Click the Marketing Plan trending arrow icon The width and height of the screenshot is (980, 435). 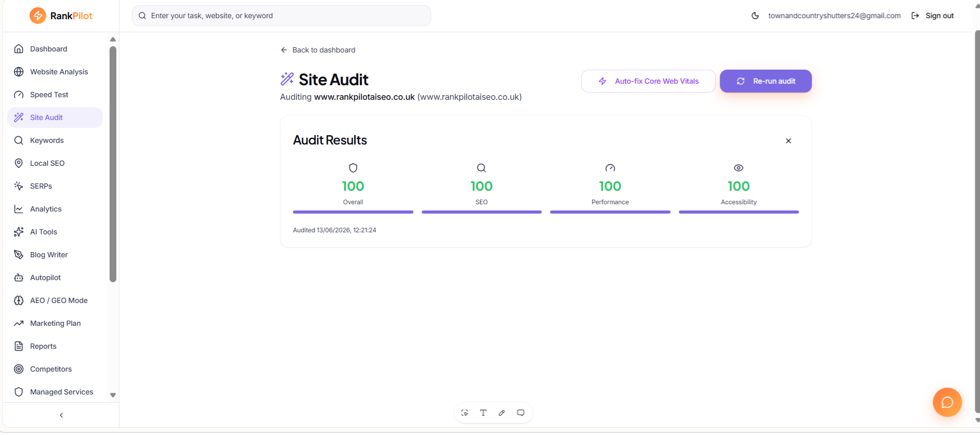[x=19, y=323]
